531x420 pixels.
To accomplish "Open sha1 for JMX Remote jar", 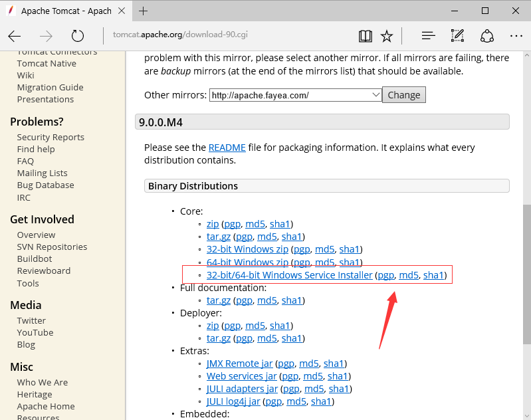I will click(334, 364).
